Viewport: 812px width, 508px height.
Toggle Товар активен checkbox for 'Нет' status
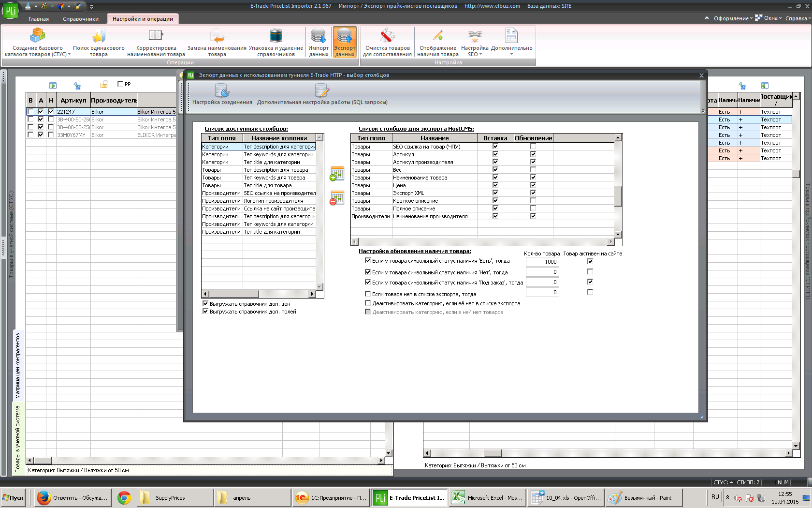[590, 271]
